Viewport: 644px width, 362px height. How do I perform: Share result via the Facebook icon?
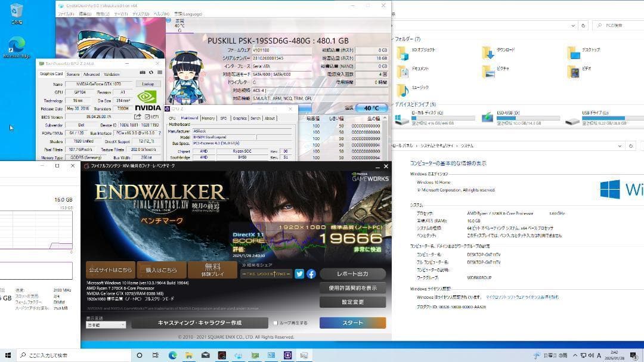coord(311,274)
